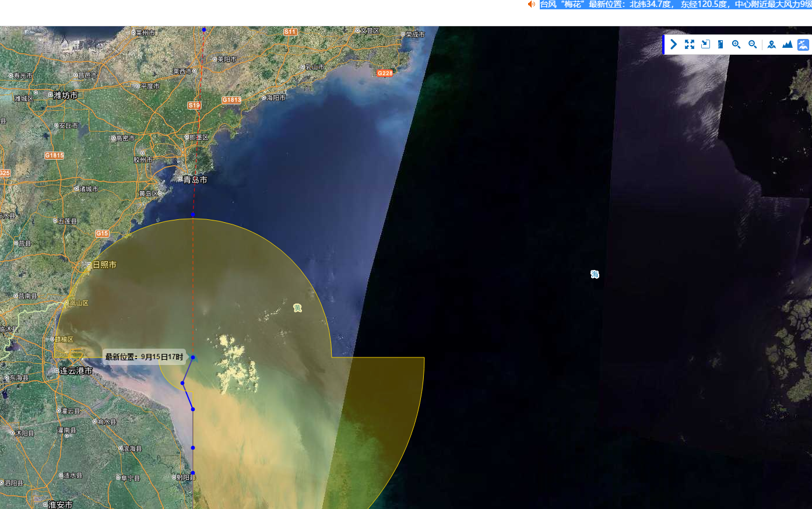Collapse the map toolbar with the arrow
Screen dimensions: 812x509
tap(673, 44)
